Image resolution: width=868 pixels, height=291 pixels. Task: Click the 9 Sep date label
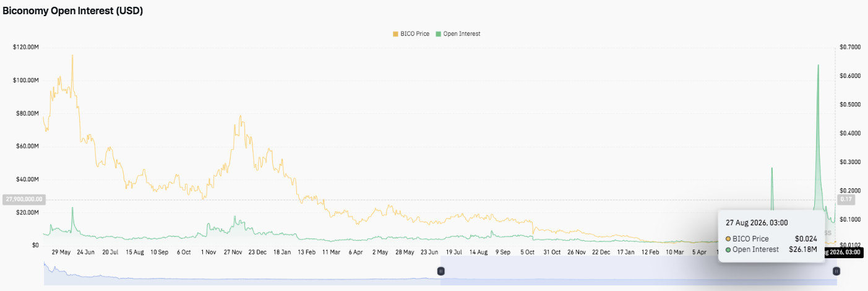click(502, 253)
